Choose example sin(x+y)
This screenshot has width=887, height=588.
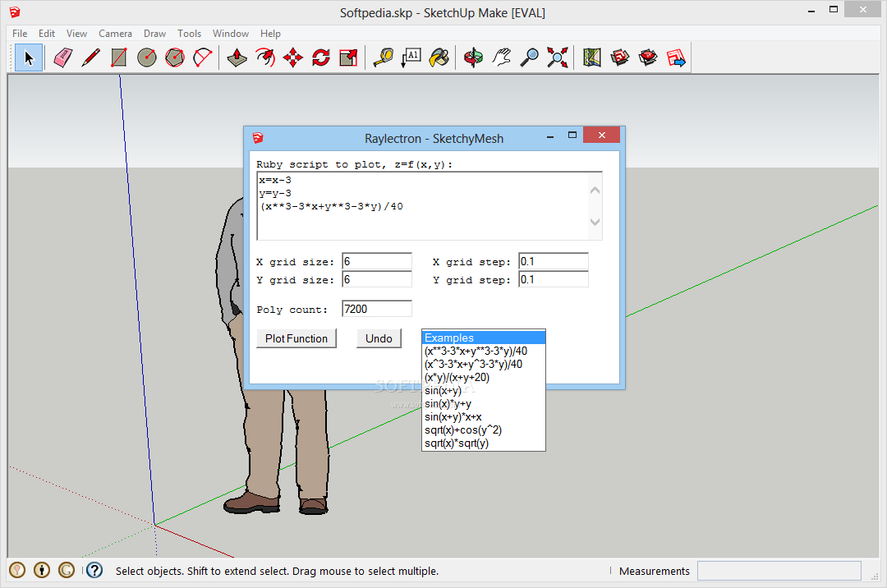(484, 390)
